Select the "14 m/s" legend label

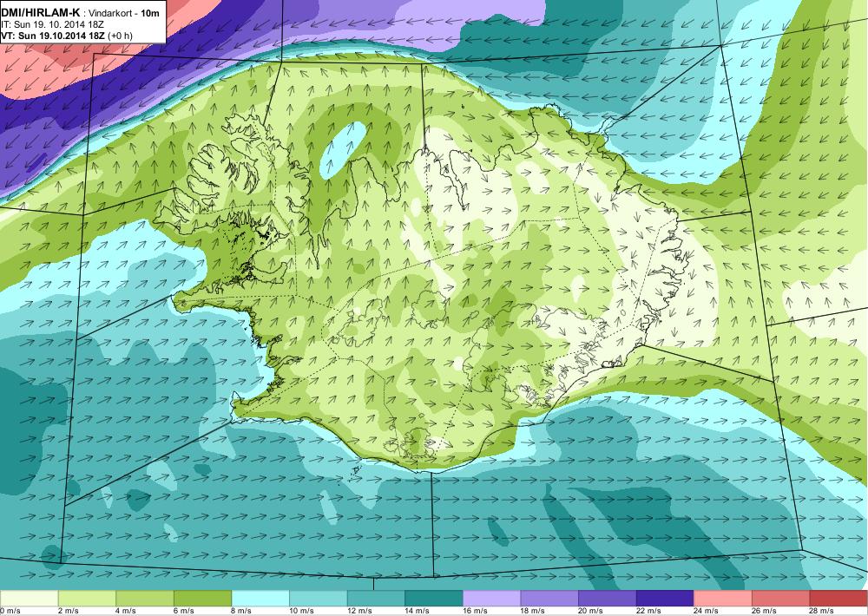click(418, 611)
